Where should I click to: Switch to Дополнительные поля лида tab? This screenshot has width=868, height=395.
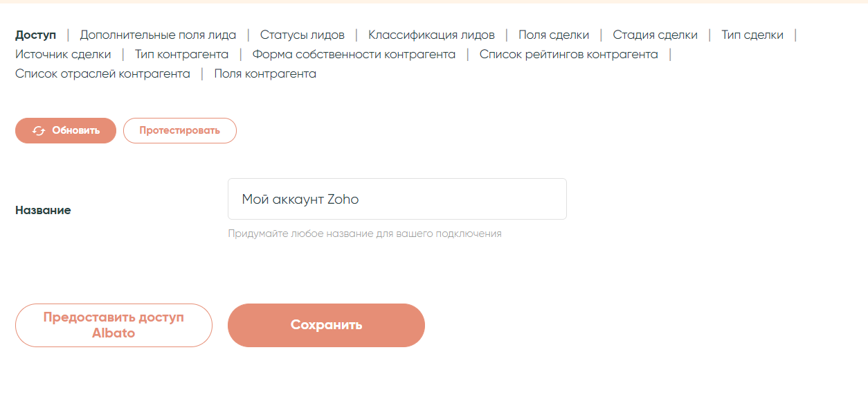(158, 35)
